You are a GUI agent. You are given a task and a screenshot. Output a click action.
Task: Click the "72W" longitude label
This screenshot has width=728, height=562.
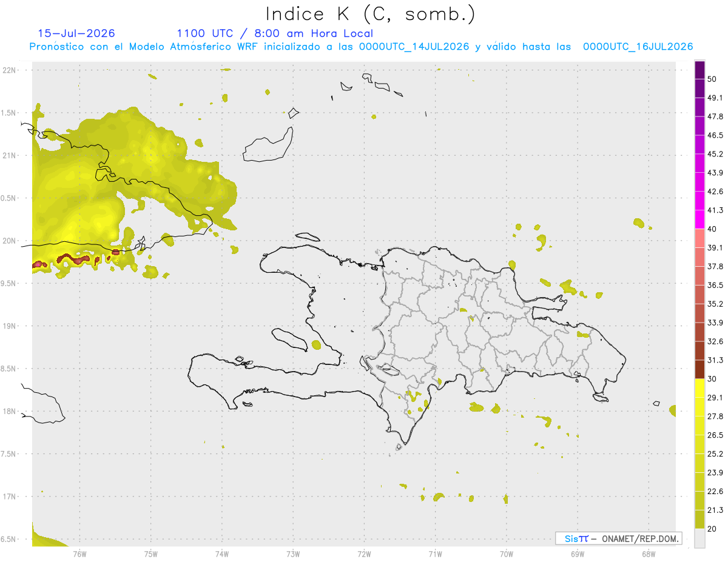pos(364,554)
